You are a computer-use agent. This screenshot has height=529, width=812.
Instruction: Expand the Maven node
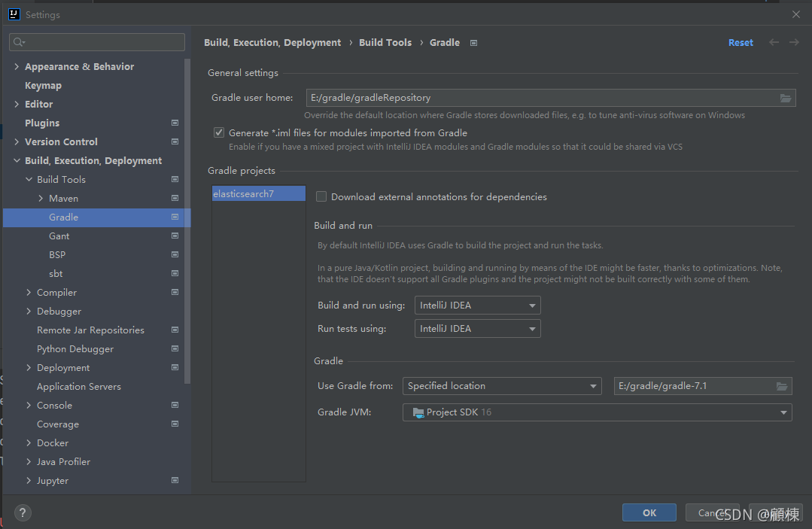coord(41,198)
